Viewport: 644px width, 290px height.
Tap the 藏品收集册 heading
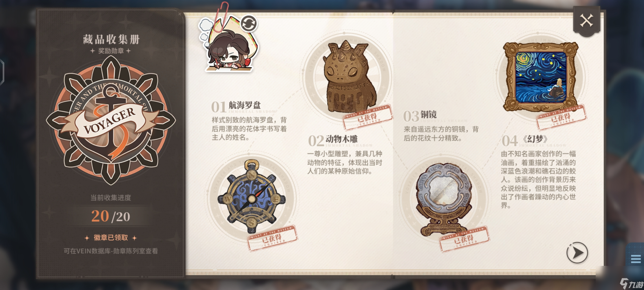[111, 39]
